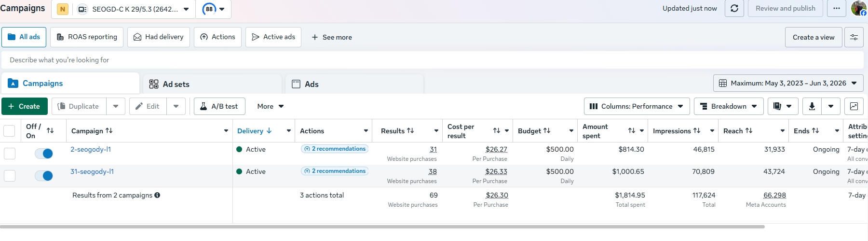Click the reports icon button
Screen dimensions: 868x241
tap(777, 106)
